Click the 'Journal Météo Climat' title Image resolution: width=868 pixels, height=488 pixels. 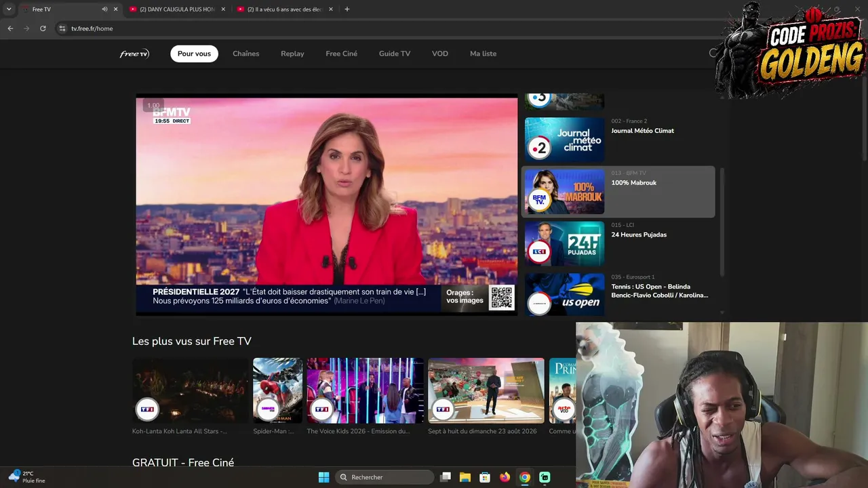(642, 131)
